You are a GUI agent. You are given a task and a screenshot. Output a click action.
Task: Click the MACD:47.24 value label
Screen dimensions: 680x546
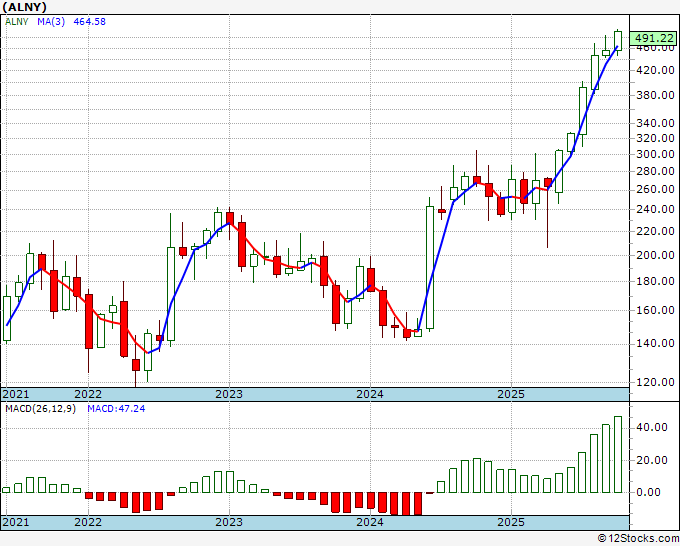[116, 409]
